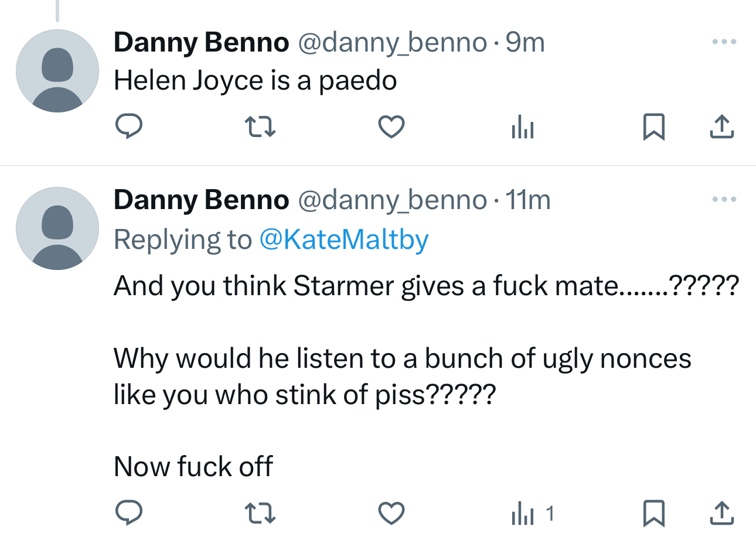756x540 pixels.
Task: Reply to the first Danny Benno tweet
Action: pos(128,127)
